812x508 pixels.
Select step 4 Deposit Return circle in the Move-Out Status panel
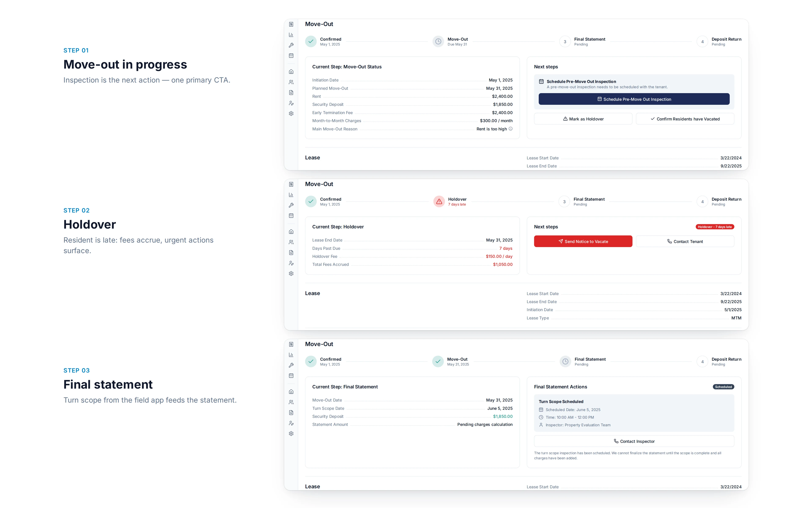(702, 42)
